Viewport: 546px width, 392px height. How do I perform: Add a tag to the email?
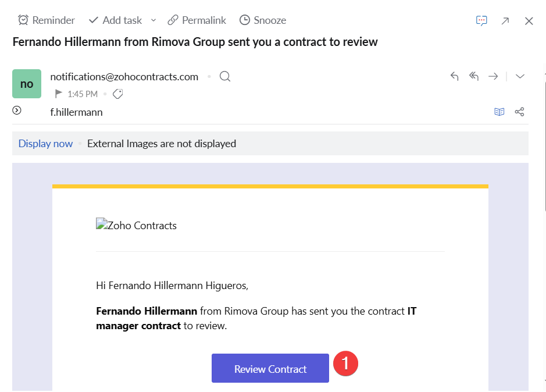[x=117, y=94]
